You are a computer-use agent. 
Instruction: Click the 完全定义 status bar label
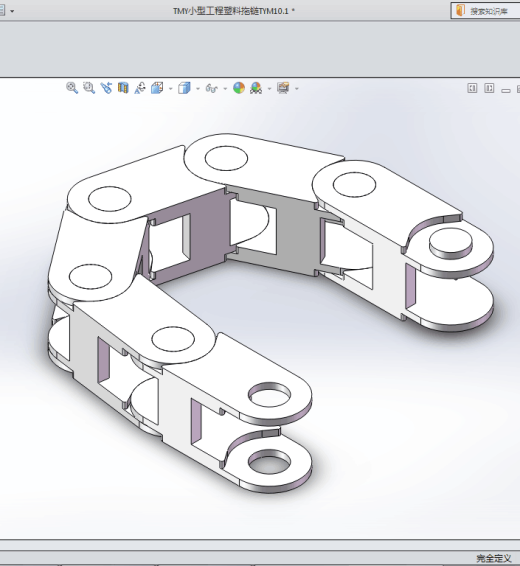click(493, 558)
